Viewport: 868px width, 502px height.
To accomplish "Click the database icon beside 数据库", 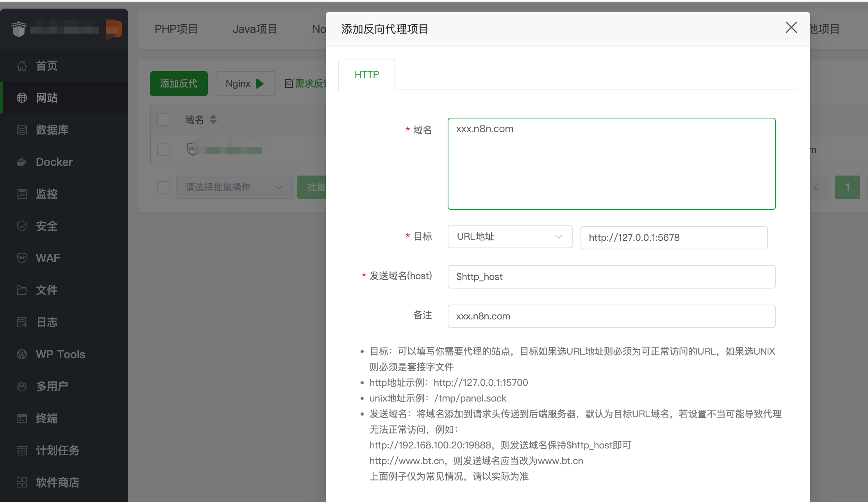I will (22, 130).
